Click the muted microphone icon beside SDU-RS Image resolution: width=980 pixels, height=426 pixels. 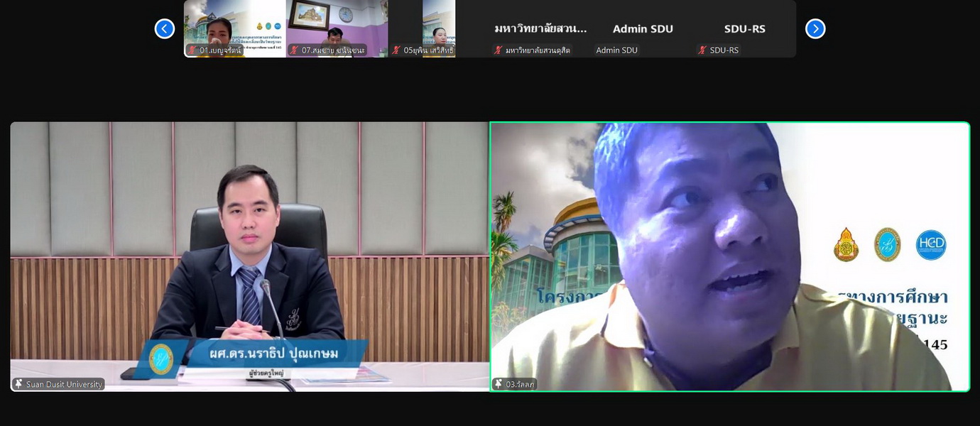point(702,50)
